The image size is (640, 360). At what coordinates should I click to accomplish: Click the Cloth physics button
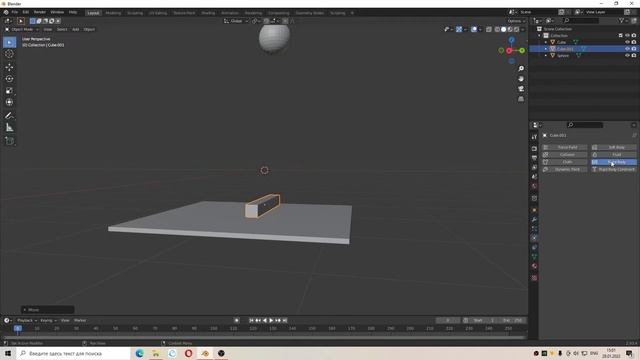tap(564, 162)
